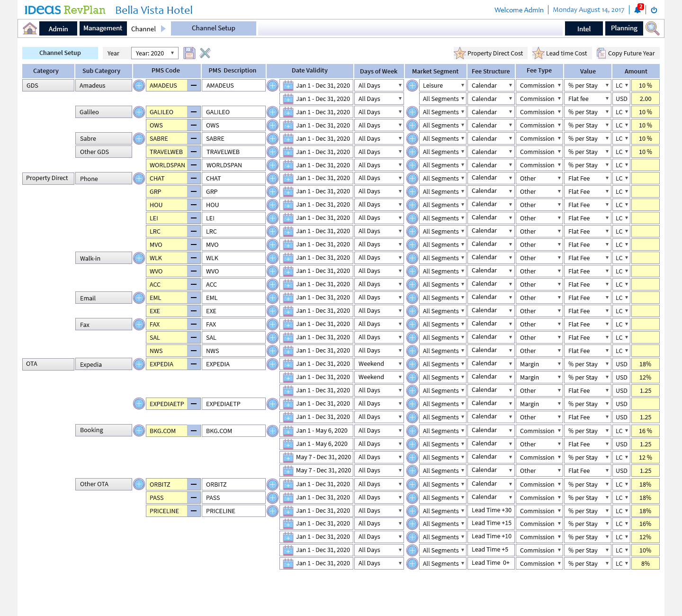The width and height of the screenshot is (682, 616).
Task: Click the home icon in navigation bar
Action: 30,28
